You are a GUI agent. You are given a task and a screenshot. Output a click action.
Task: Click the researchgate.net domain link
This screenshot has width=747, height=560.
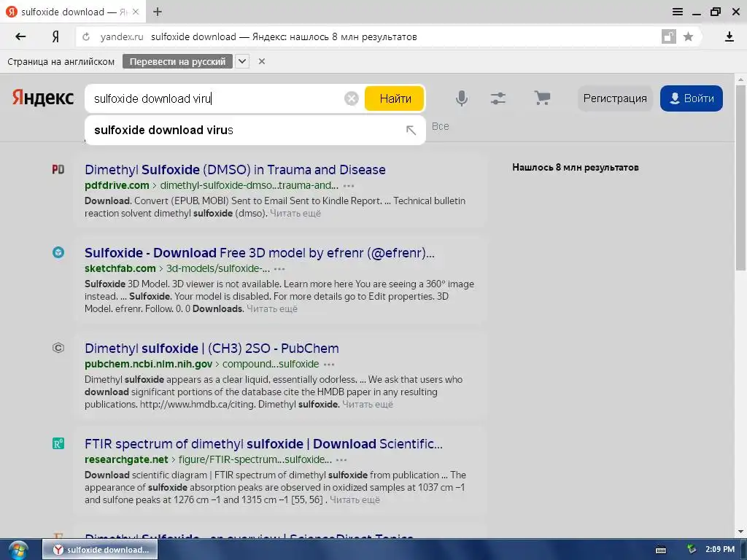pos(126,459)
